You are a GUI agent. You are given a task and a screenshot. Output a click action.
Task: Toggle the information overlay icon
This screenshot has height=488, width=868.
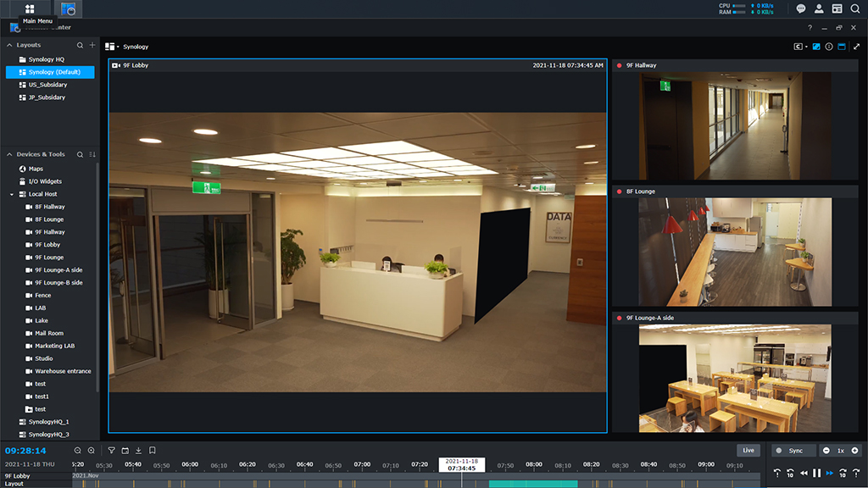tap(829, 47)
